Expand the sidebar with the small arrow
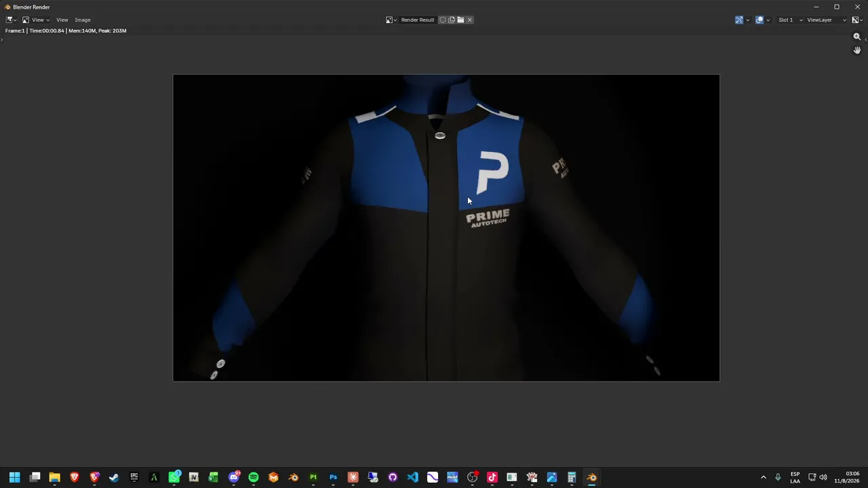This screenshot has height=488, width=868. (865, 39)
